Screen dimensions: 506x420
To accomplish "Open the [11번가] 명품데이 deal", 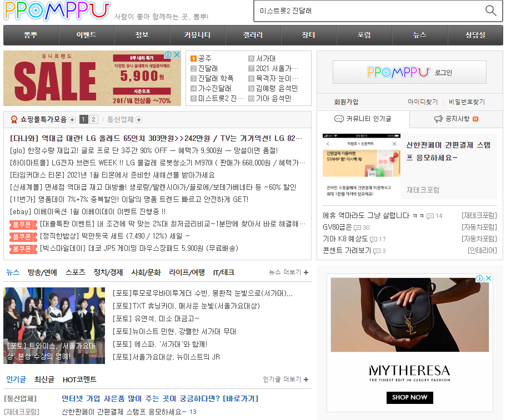I will pyautogui.click(x=129, y=200).
